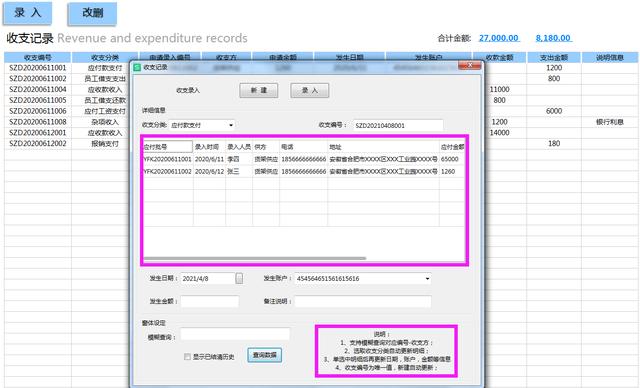
Task: Select SZD20200611004 in the main window list
Action: (x=38, y=89)
